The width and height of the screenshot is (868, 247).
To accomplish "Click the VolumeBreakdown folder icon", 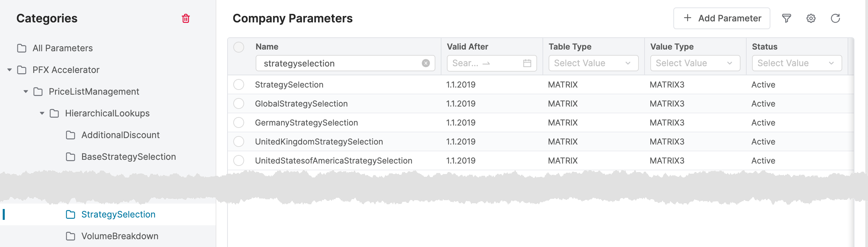I will click(71, 236).
